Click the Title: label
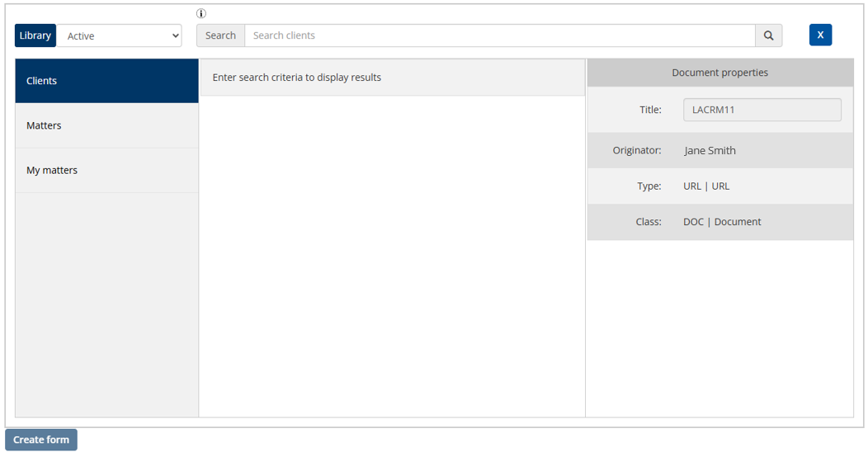Screen dimensions: 868x452 [650, 110]
